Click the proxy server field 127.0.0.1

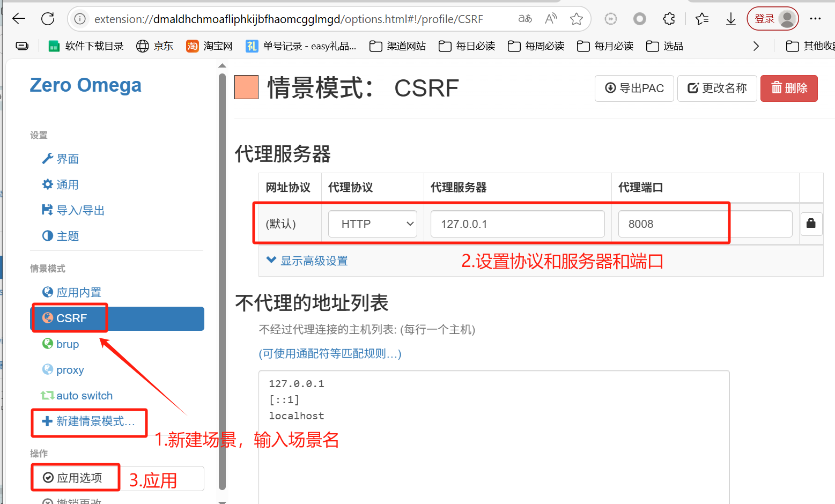pyautogui.click(x=518, y=224)
